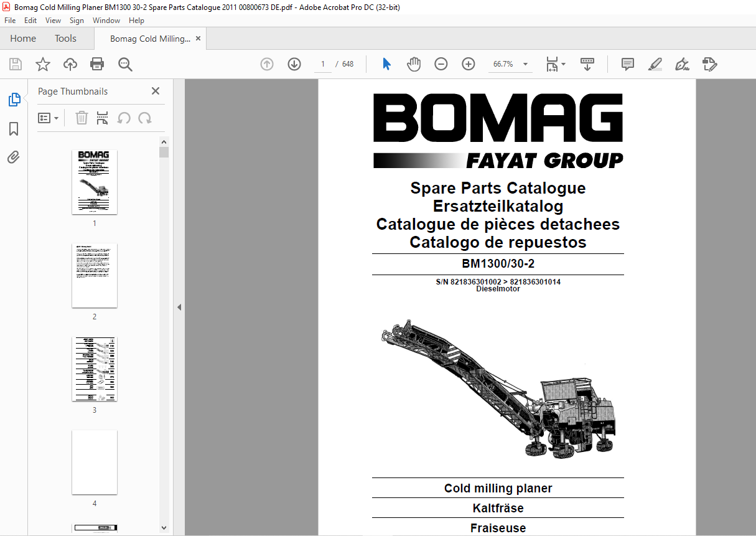
Task: Open the scrolling mode read tool
Action: click(x=588, y=64)
